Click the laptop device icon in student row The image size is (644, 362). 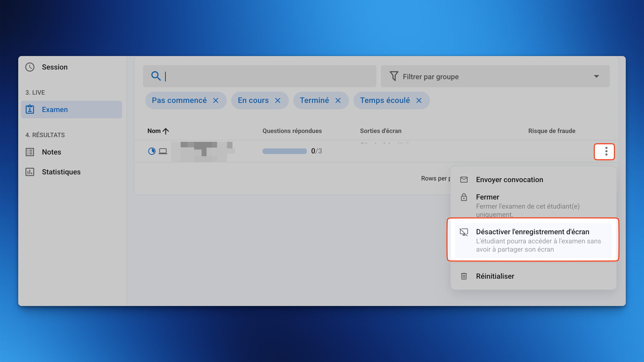pos(163,151)
